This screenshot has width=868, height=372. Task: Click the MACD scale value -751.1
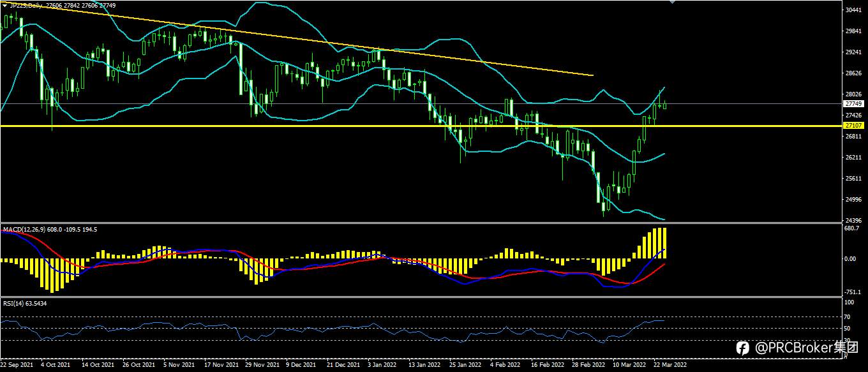click(x=853, y=292)
